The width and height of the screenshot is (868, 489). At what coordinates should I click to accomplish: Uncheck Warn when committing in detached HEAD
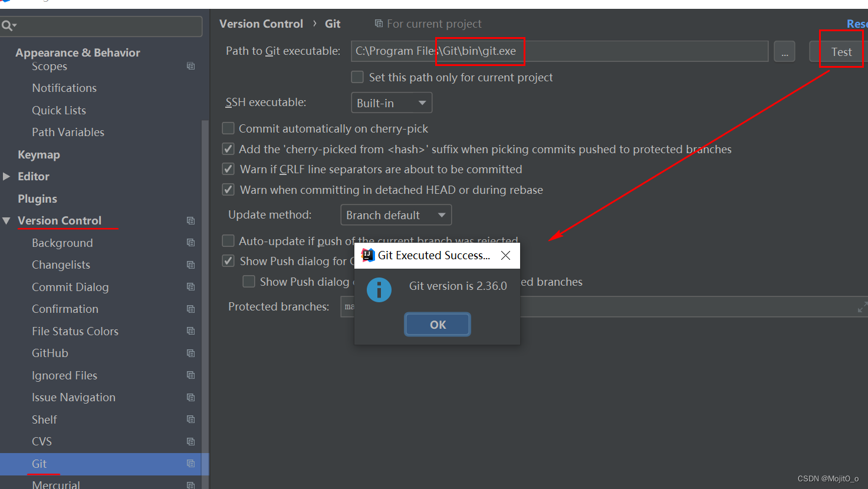228,190
